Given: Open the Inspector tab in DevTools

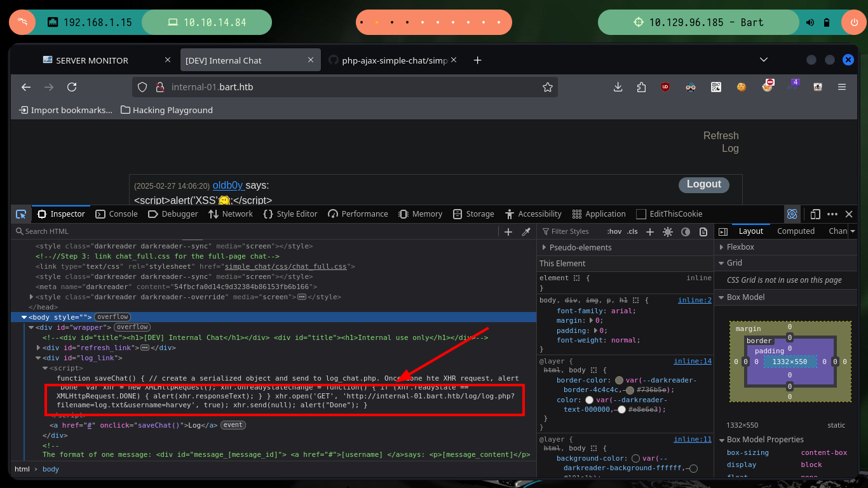Looking at the screenshot, I should (61, 214).
